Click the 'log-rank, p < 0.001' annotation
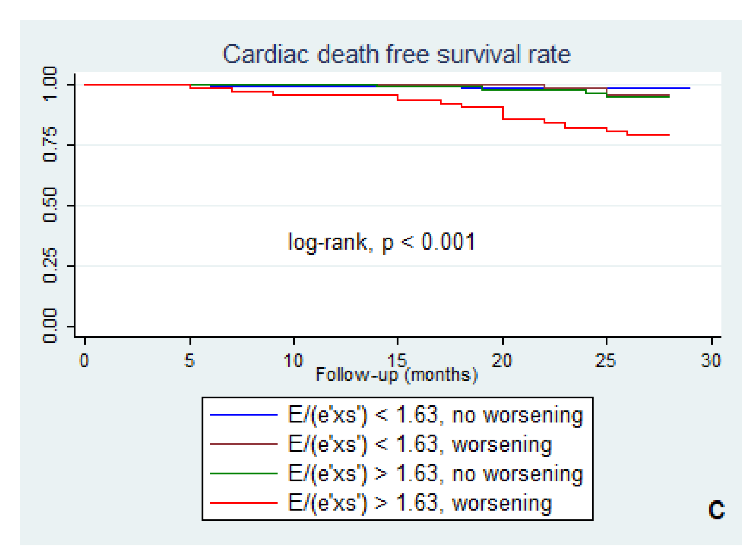756x560 pixels. 381,242
